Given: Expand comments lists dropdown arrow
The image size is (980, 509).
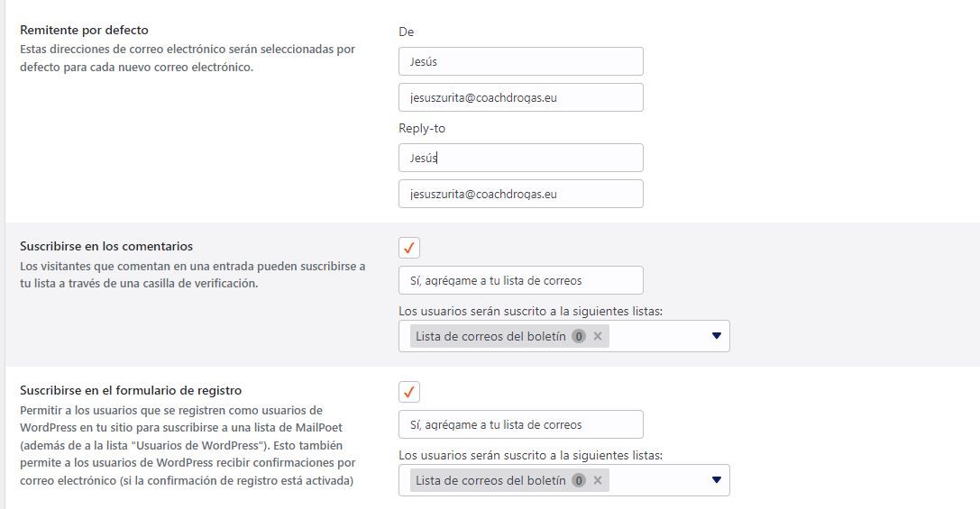Looking at the screenshot, I should tap(716, 336).
